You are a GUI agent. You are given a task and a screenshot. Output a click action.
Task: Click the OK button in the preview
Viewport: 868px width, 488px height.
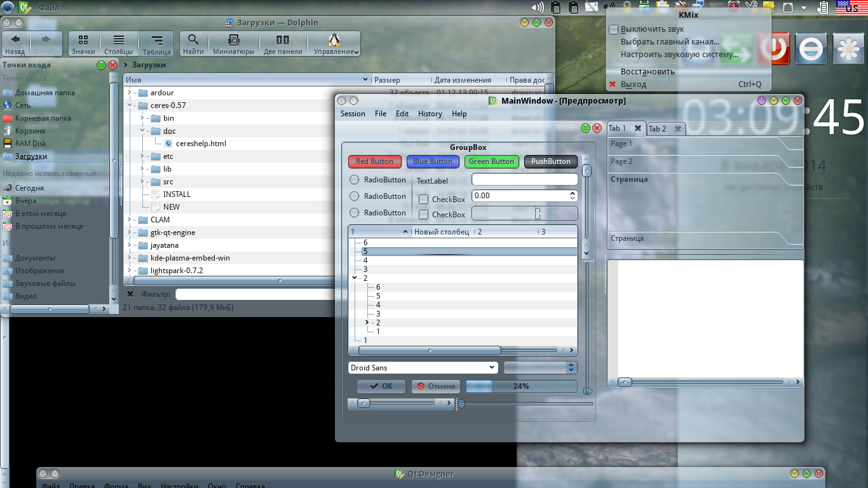pyautogui.click(x=381, y=386)
